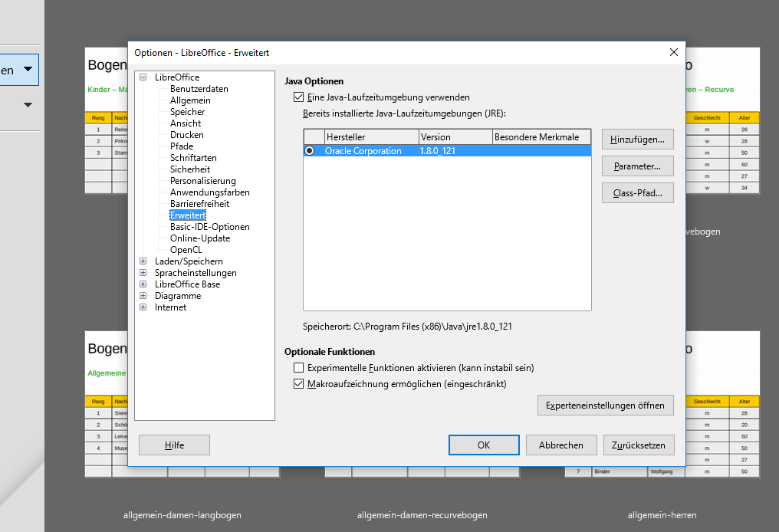Cancel with the Abbrechen button
This screenshot has width=779, height=532.
point(561,445)
